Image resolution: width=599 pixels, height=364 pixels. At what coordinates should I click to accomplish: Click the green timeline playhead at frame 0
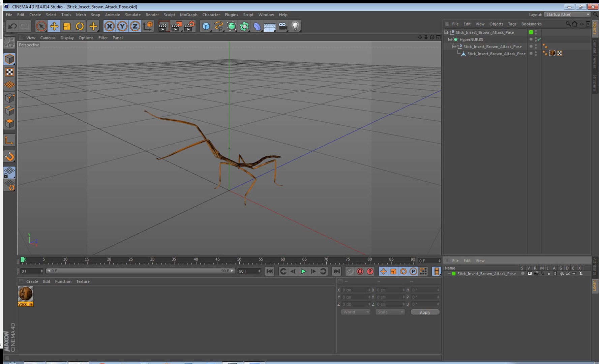[23, 260]
